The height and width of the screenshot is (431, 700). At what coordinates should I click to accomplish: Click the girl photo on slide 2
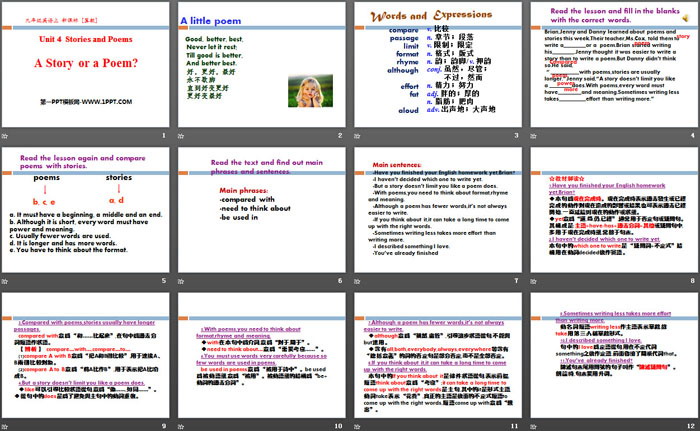click(x=310, y=91)
